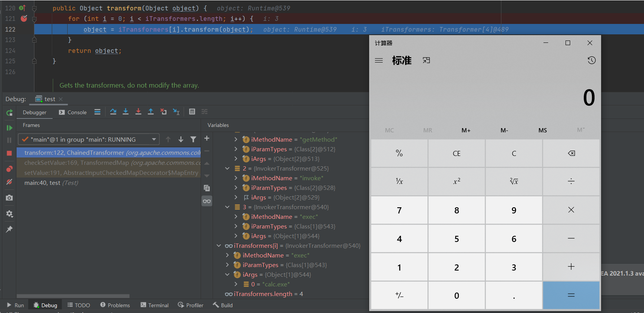Click Show Execution Point icon
Screen dimensions: 644x313
97,112
